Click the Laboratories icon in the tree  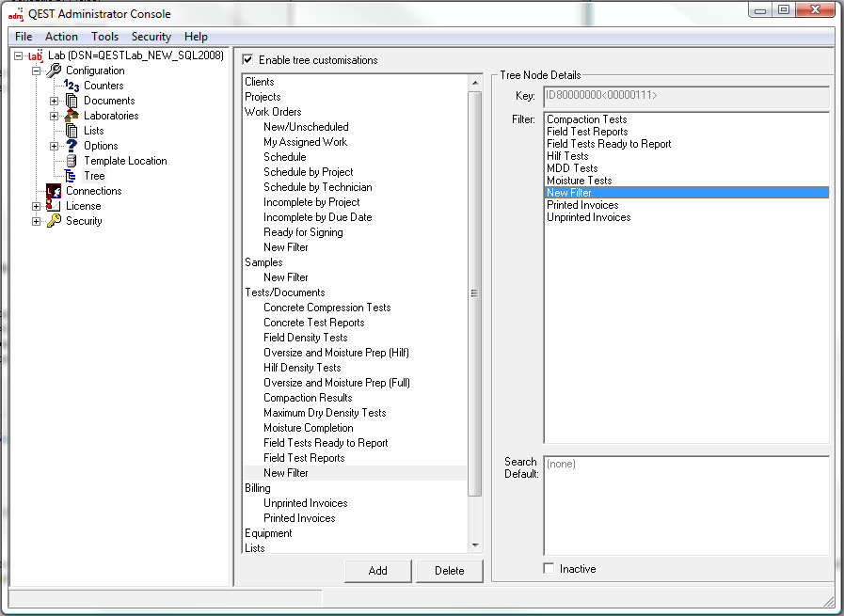click(72, 116)
